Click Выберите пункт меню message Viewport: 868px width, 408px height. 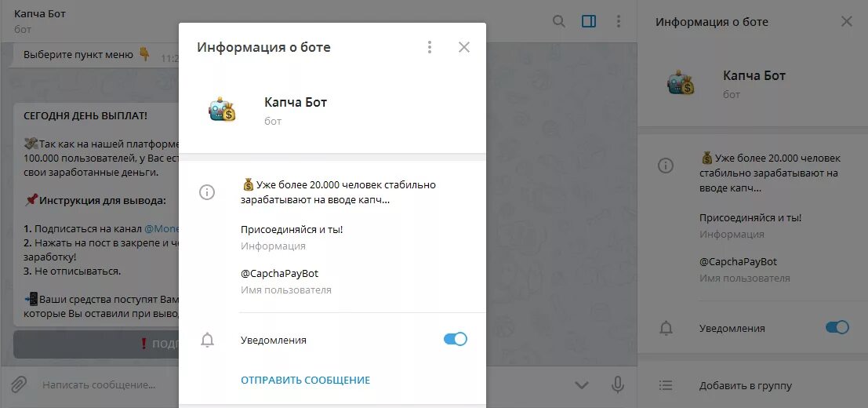tap(78, 55)
